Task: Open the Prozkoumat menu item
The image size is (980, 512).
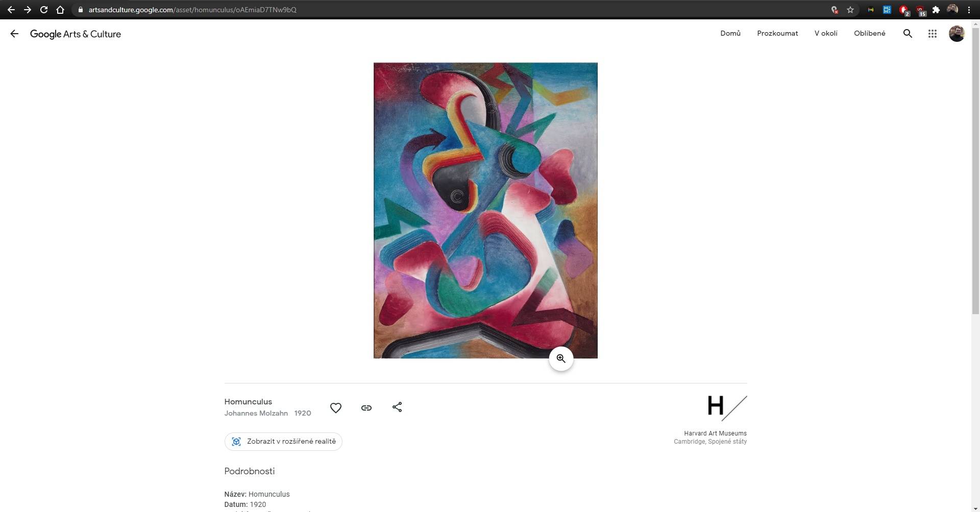Action: (777, 34)
